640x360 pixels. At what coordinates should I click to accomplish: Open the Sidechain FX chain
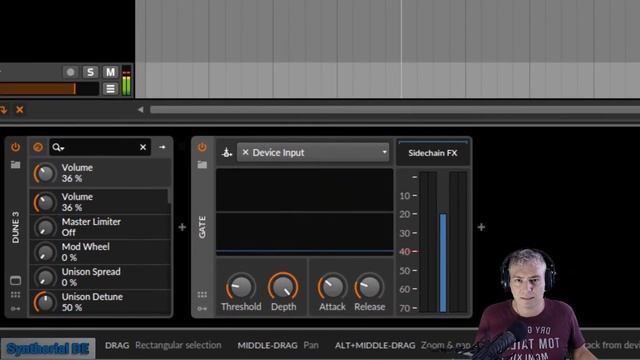coord(433,153)
